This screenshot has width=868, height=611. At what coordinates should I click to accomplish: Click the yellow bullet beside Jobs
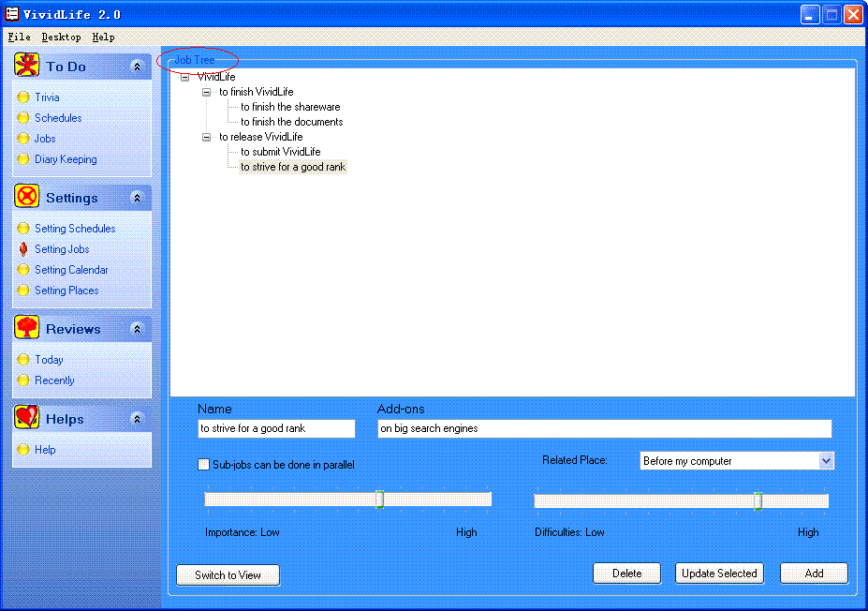23,139
